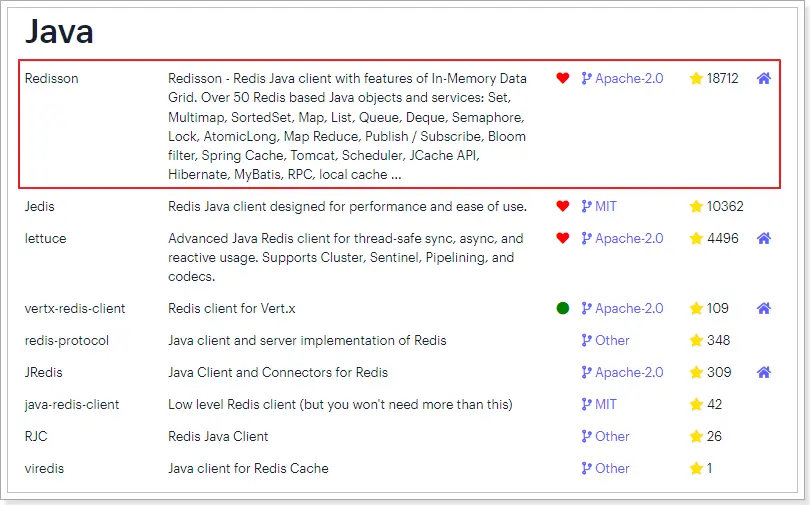The image size is (810, 505).
Task: Click the star icon beside 10362
Action: coord(696,206)
